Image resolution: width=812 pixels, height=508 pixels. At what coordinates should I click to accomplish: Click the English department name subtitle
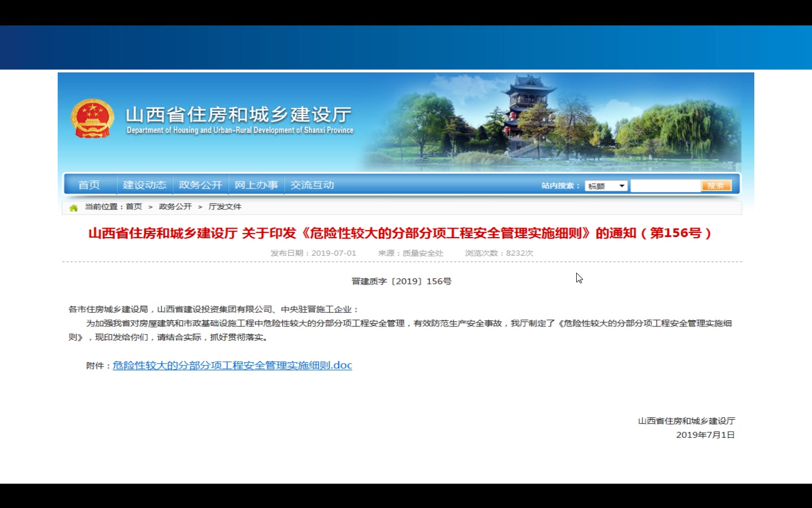point(240,130)
